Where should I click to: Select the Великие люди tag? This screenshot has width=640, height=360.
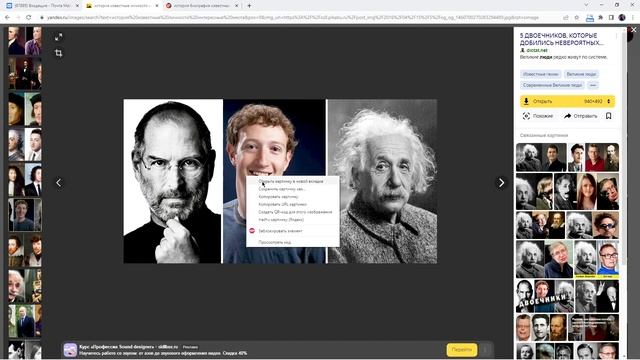(581, 74)
